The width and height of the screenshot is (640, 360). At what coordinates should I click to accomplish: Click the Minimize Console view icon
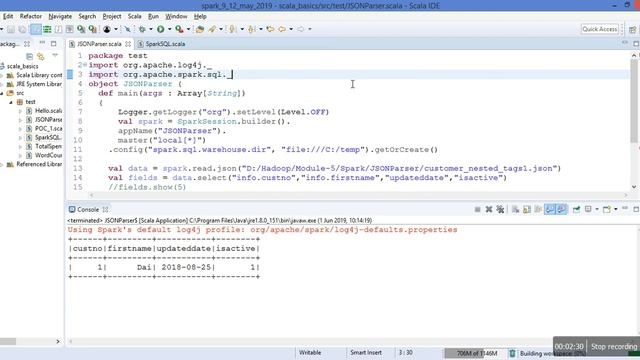pyautogui.click(x=625, y=209)
